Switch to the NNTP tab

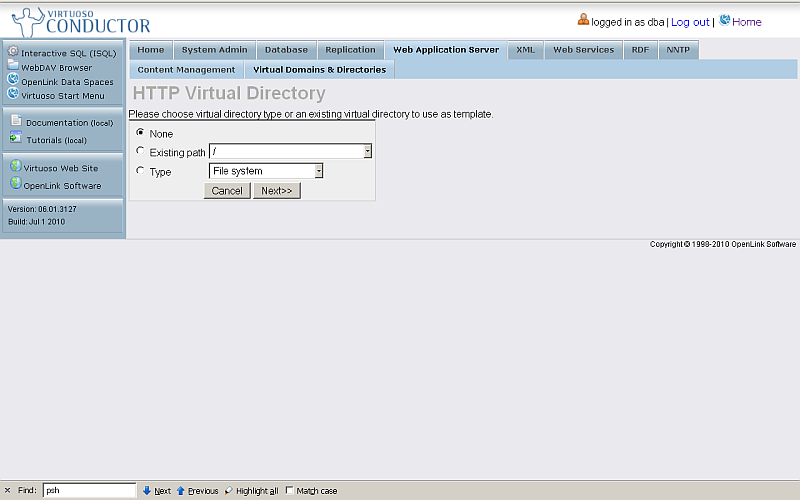678,49
